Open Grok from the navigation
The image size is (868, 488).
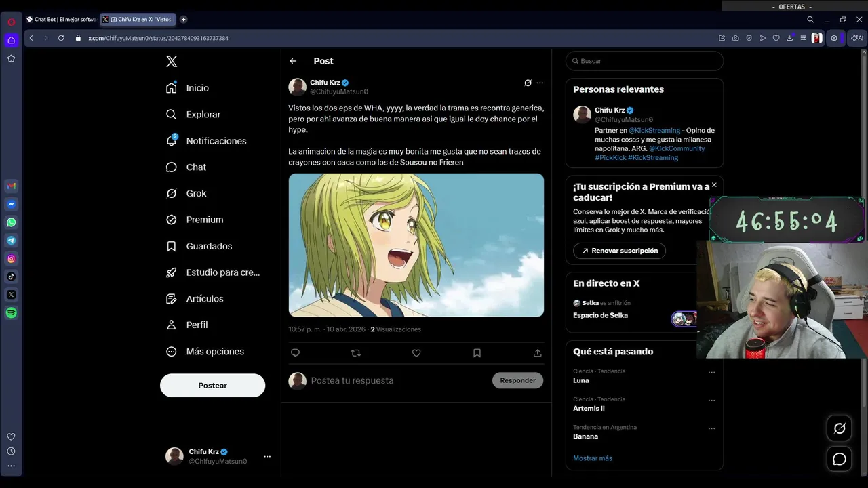click(x=186, y=194)
